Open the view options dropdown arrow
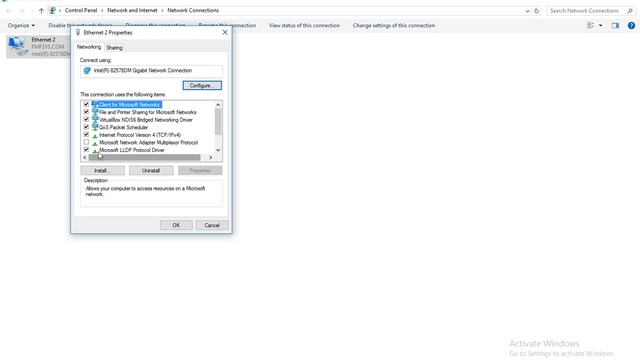This screenshot has width=640, height=360. click(600, 25)
